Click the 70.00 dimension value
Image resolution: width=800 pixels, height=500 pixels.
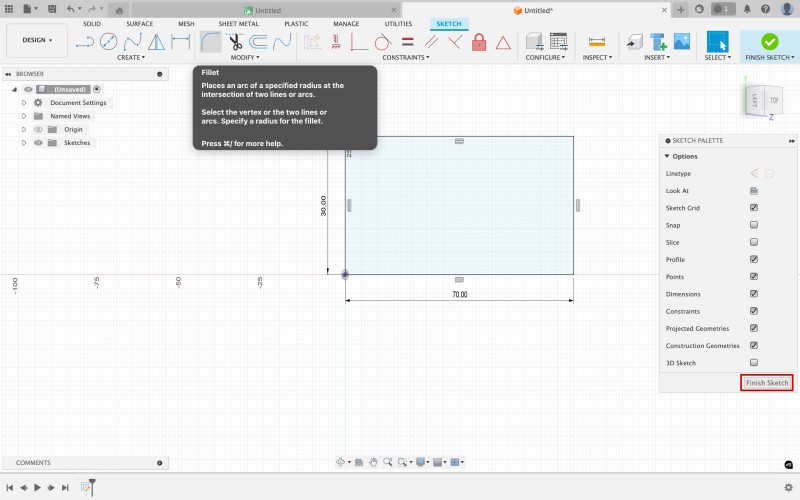(460, 294)
